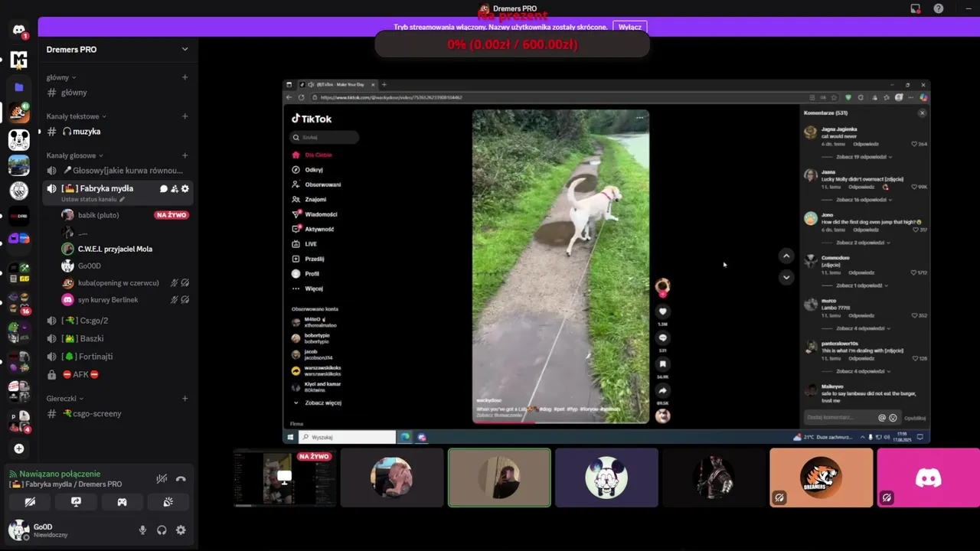Image resolution: width=980 pixels, height=551 pixels.
Task: Open the MG server icon
Action: pyautogui.click(x=19, y=60)
